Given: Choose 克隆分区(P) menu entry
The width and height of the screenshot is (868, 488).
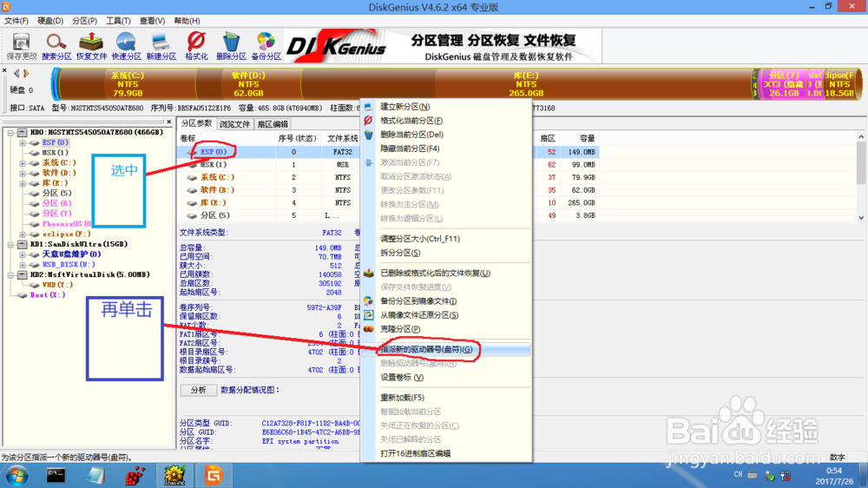Looking at the screenshot, I should (446, 329).
